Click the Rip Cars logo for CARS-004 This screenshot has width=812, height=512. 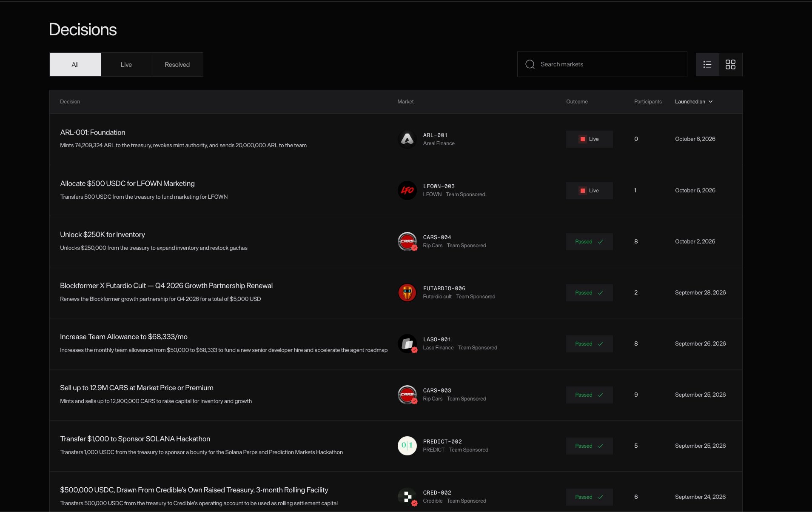(407, 241)
